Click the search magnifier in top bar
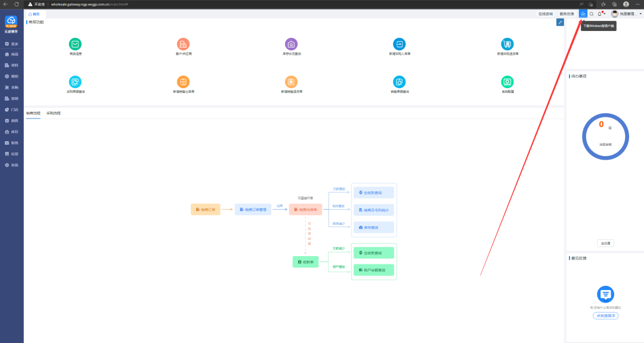The height and width of the screenshot is (343, 644). point(592,14)
